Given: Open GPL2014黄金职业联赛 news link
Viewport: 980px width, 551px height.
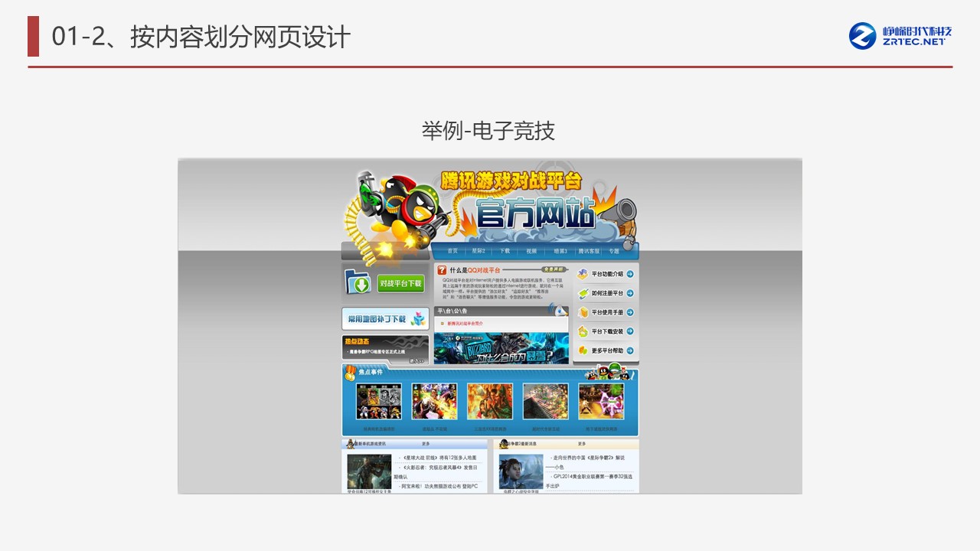Looking at the screenshot, I should tap(590, 481).
